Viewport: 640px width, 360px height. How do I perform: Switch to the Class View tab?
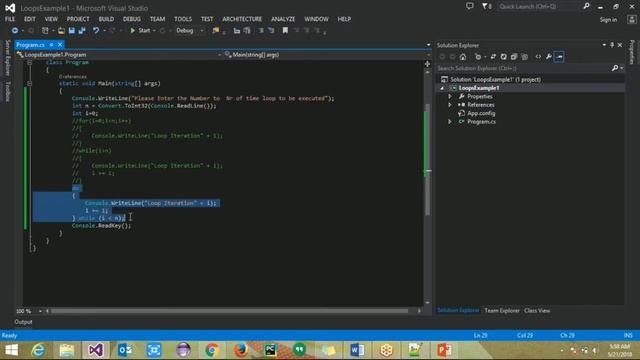537,311
